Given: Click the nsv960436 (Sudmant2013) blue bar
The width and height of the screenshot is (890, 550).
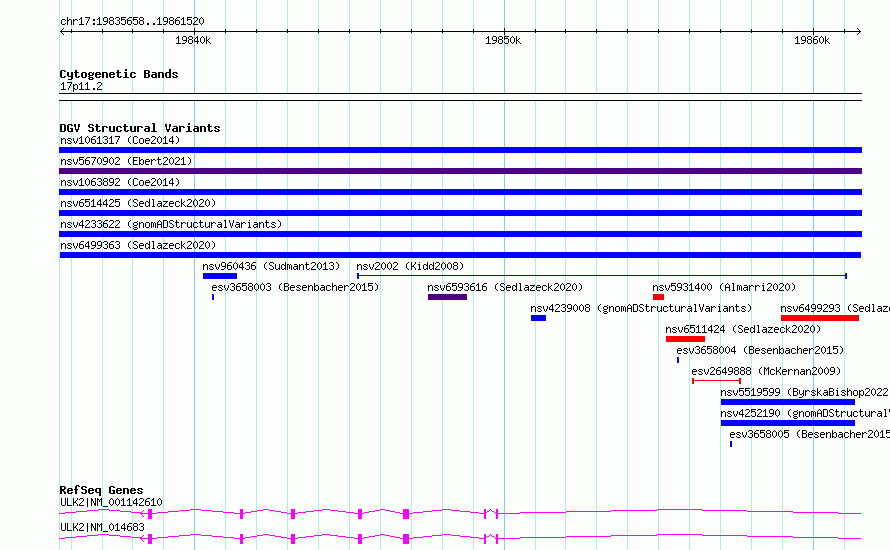Looking at the screenshot, I should click(x=220, y=276).
